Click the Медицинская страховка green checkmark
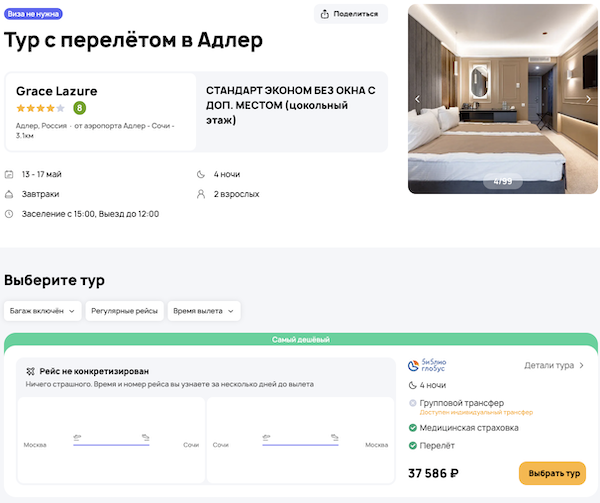 [413, 428]
